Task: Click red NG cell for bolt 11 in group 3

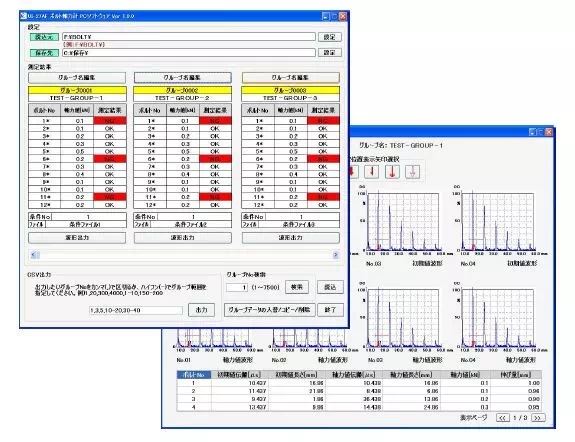Action: [x=323, y=197]
